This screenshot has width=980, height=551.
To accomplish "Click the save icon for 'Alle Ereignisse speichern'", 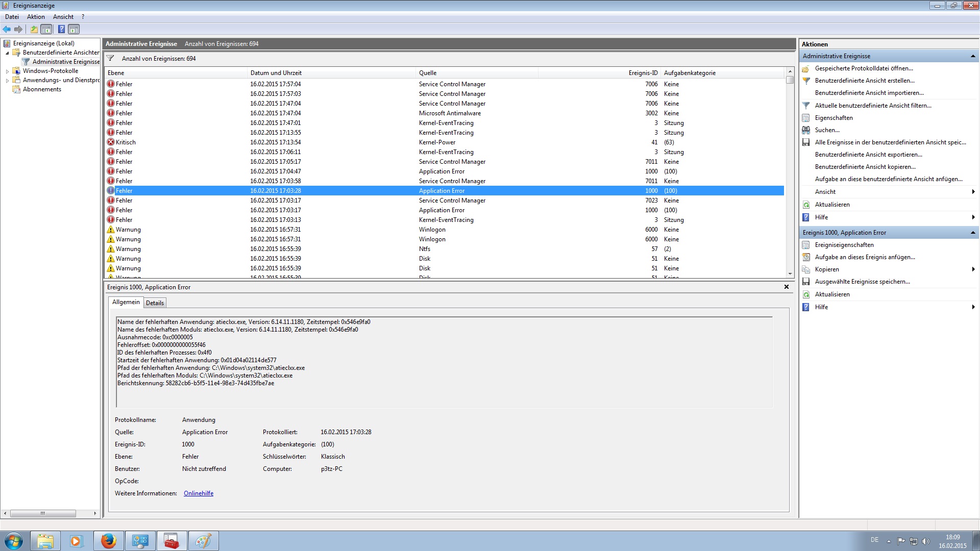I will coord(806,142).
